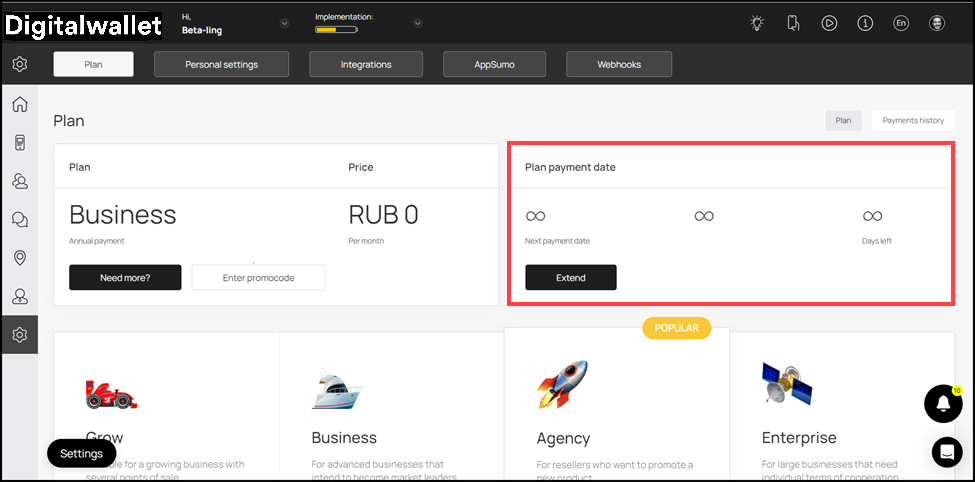Image resolution: width=975 pixels, height=482 pixels.
Task: Open the chat messages icon in sidebar
Action: [19, 220]
